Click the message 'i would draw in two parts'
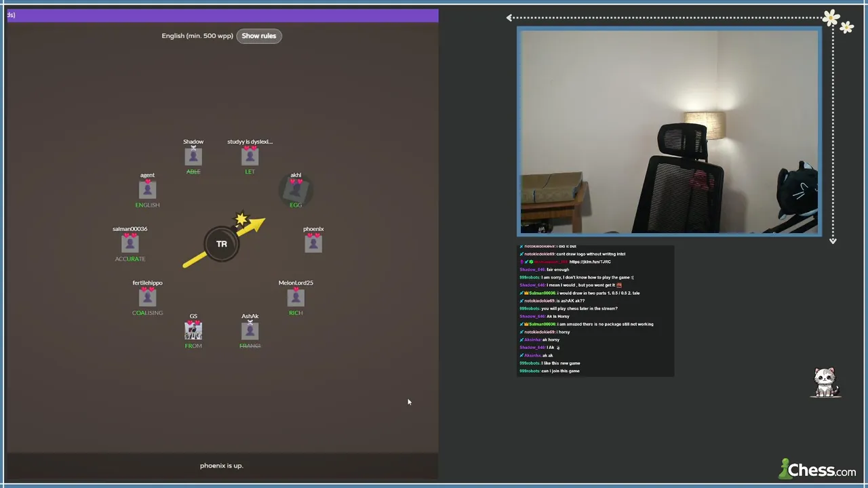 598,293
